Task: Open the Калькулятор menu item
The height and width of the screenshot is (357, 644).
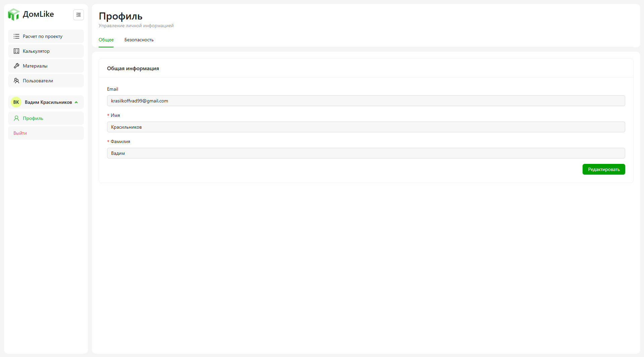Action: [36, 51]
